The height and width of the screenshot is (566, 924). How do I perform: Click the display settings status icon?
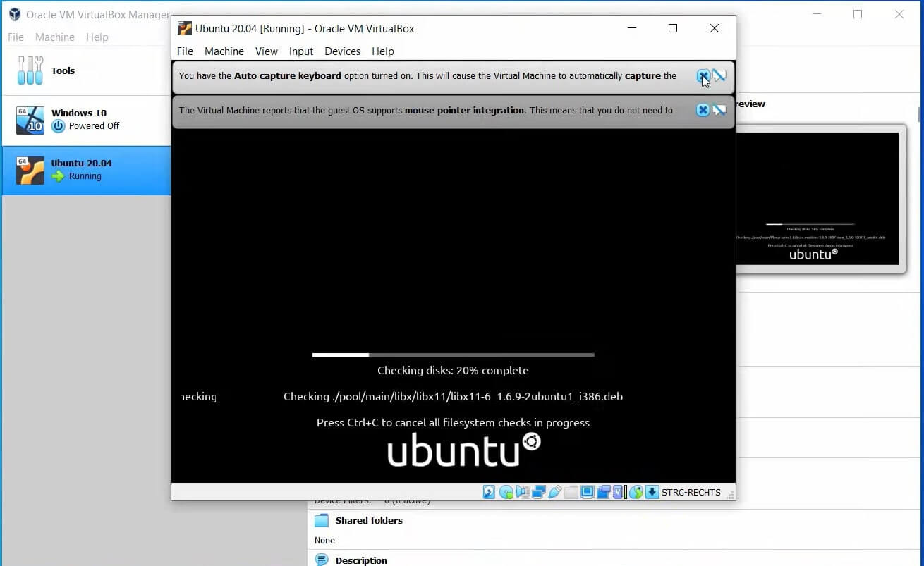tap(587, 492)
